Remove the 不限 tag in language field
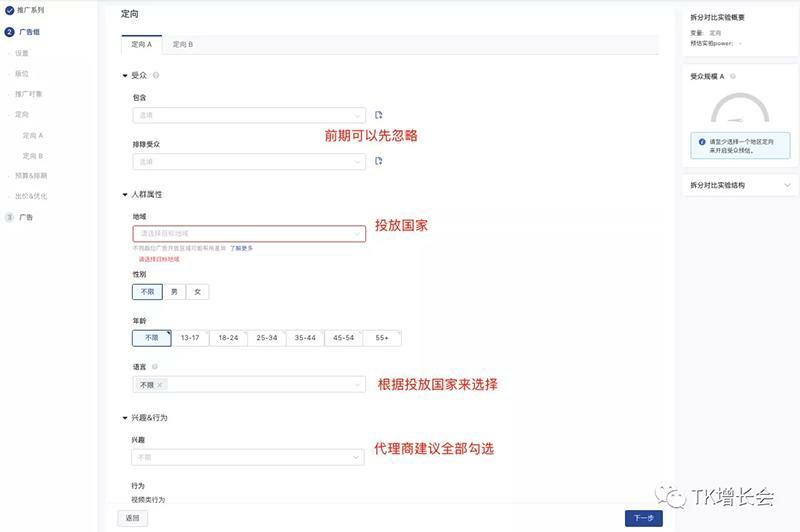 160,385
